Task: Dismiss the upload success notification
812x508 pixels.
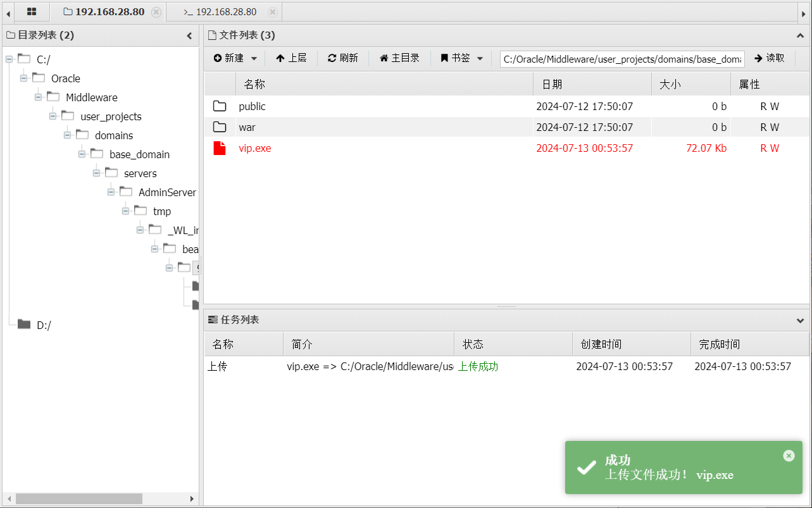Action: (x=789, y=455)
